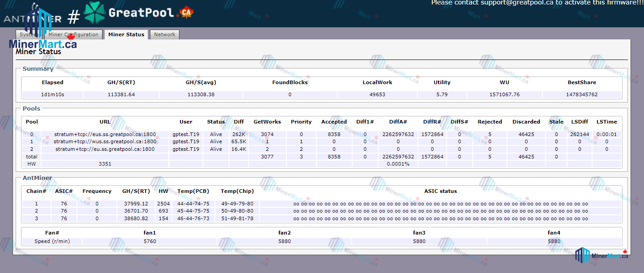Click the LSTime value 0:00:01
Viewport: 644px width, 273px height.
coord(606,134)
